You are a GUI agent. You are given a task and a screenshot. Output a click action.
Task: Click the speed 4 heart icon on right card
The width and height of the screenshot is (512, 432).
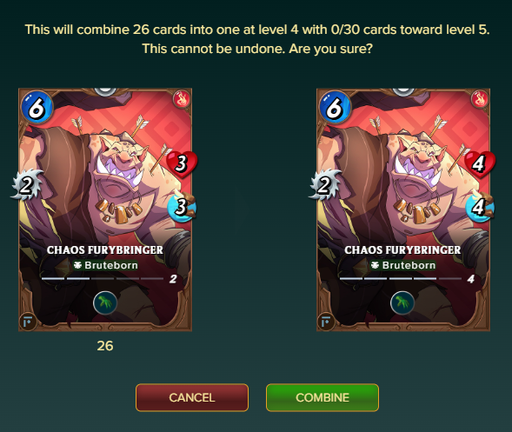click(x=479, y=164)
